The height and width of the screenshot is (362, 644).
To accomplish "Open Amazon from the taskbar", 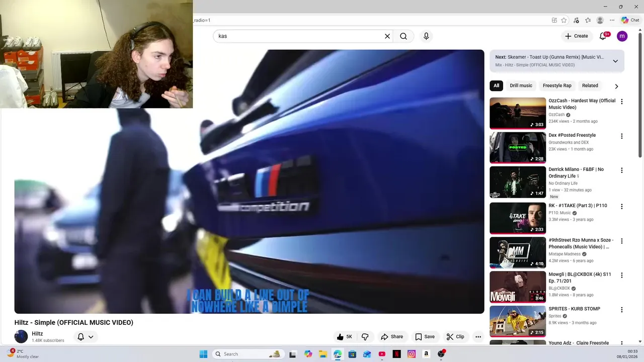I will point(426,354).
